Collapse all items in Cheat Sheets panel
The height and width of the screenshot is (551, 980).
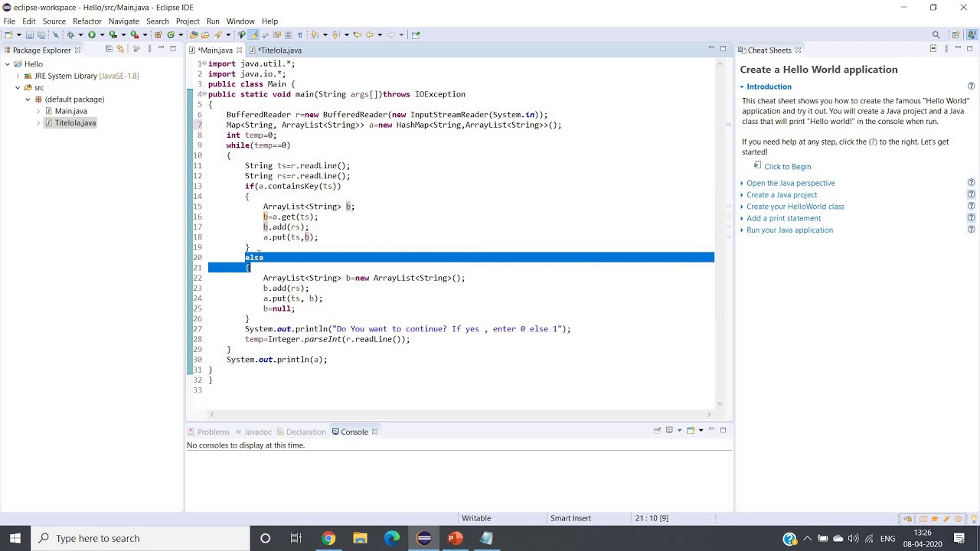tap(933, 49)
